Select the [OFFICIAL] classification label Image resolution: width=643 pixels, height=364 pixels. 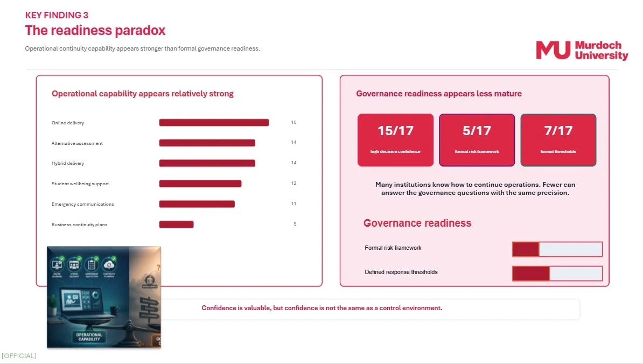pyautogui.click(x=19, y=356)
